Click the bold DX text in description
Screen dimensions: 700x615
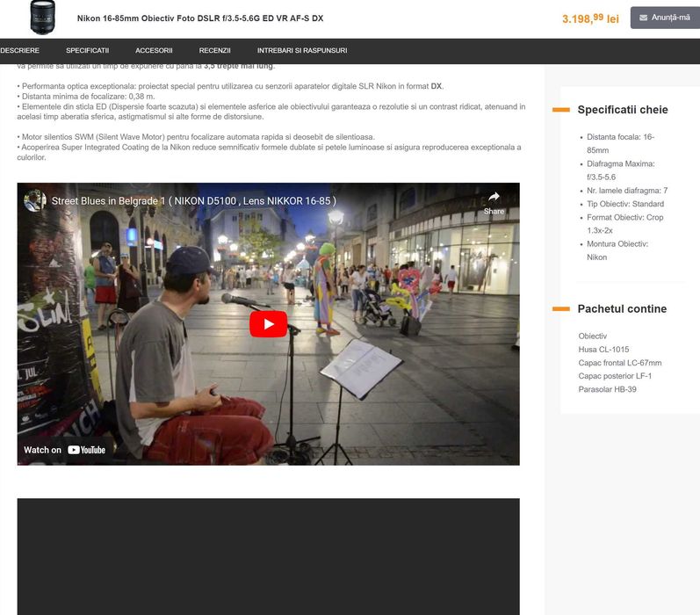click(437, 86)
